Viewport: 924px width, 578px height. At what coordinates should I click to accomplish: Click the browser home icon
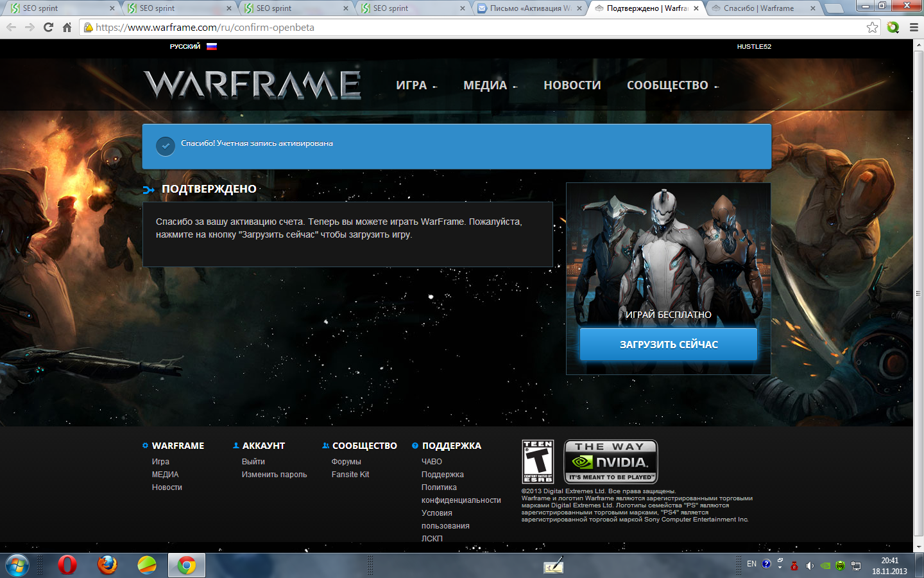(x=67, y=28)
